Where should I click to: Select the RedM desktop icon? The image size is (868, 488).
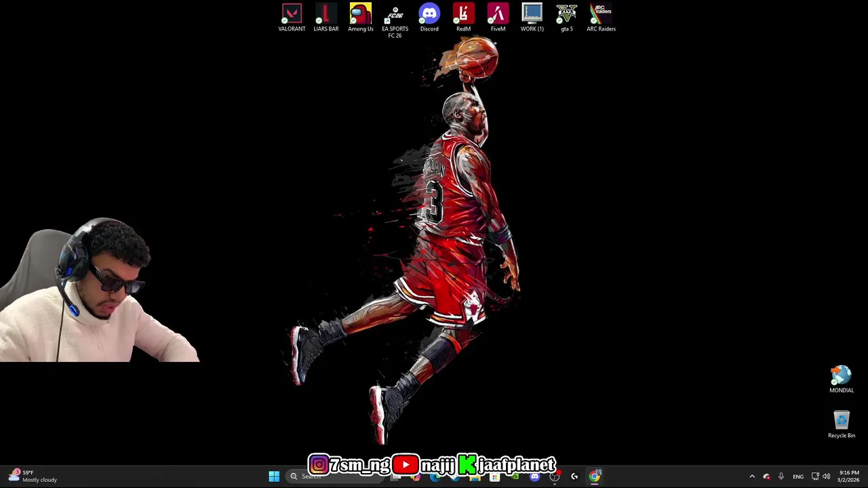click(463, 18)
